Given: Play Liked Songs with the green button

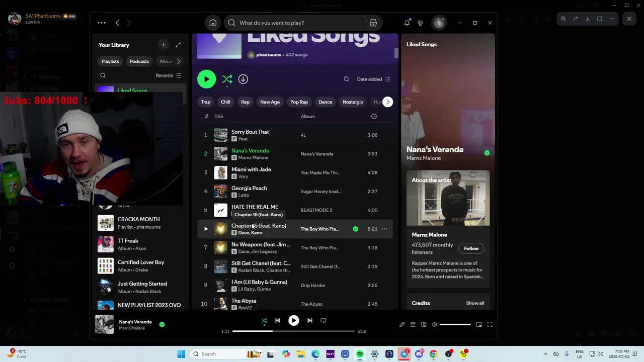Looking at the screenshot, I should pos(206,79).
